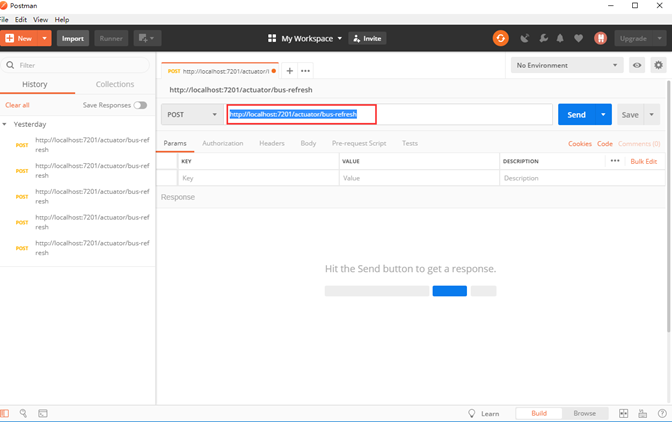Click the Runner button
The image size is (672, 422).
pyautogui.click(x=111, y=38)
